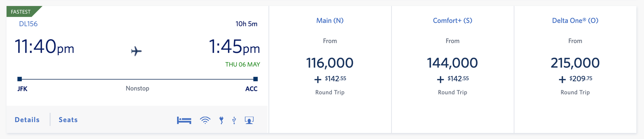Click the power outlet amenity icon

pyautogui.click(x=221, y=120)
